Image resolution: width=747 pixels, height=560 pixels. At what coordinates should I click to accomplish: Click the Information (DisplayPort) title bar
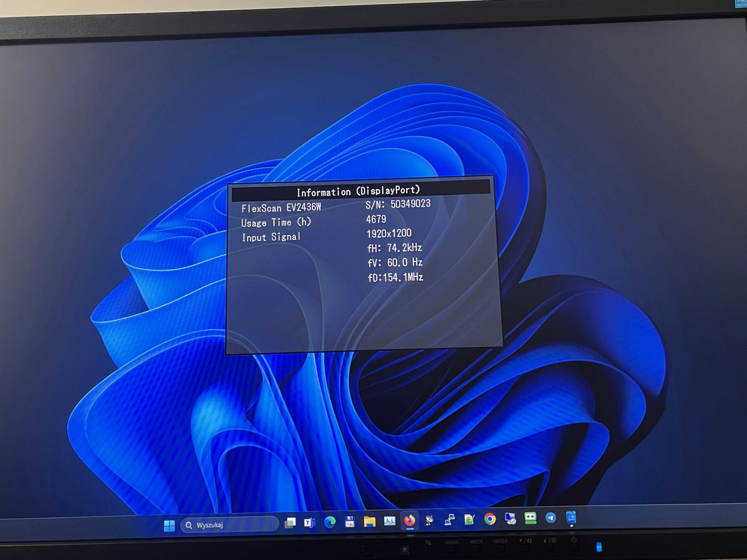[x=361, y=191]
